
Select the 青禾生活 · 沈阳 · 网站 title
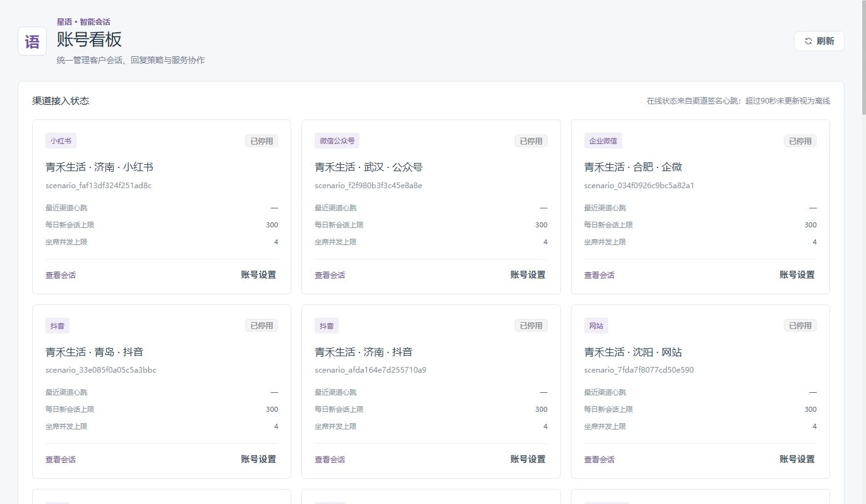(x=633, y=352)
